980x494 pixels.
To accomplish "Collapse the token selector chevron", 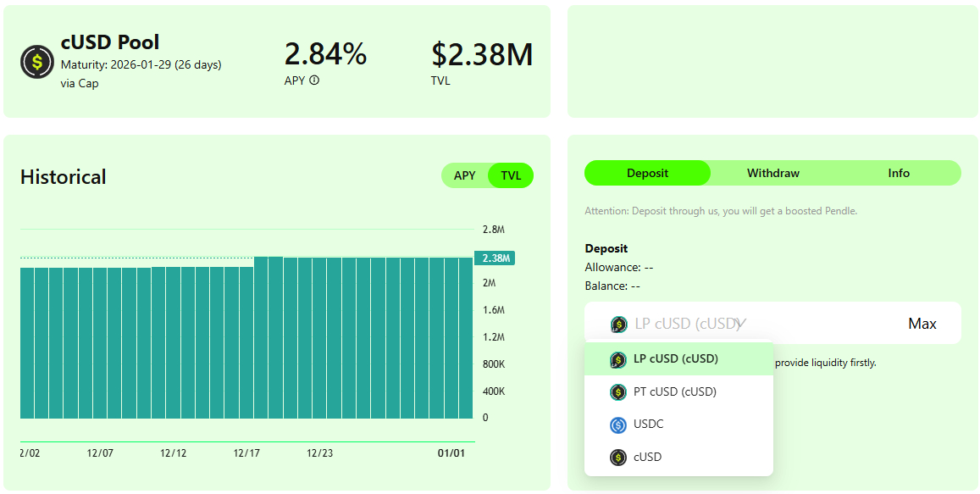I will [x=740, y=324].
